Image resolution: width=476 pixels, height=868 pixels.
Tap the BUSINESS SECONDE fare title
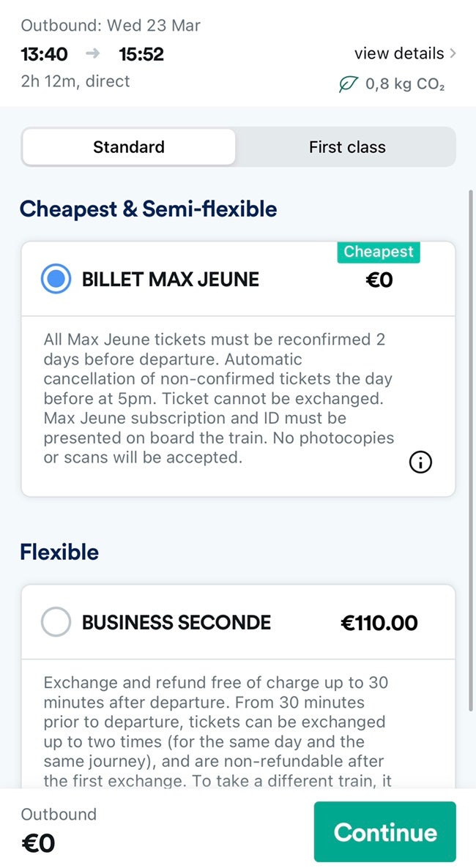pyautogui.click(x=176, y=623)
